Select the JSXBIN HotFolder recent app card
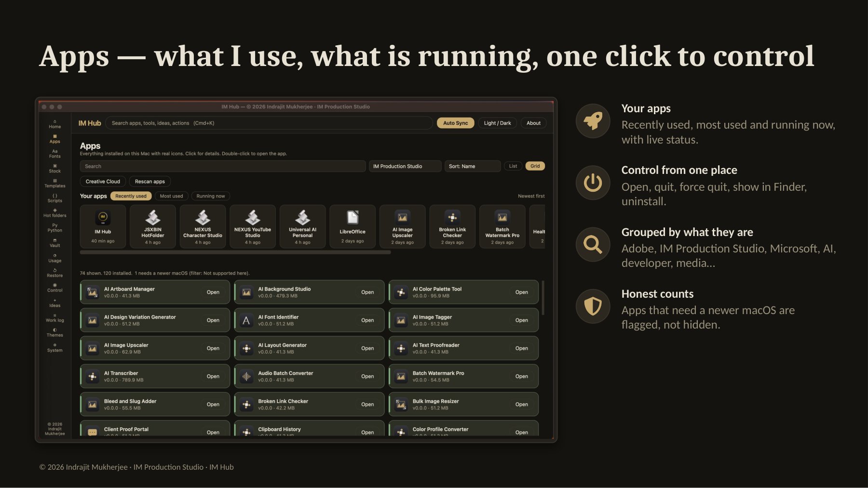 (153, 226)
